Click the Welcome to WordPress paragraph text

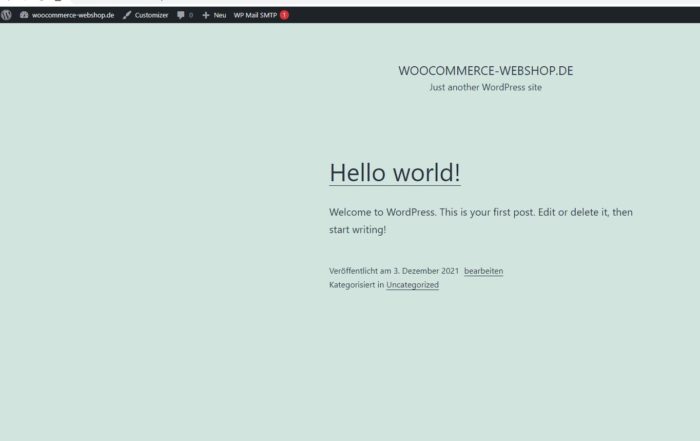(481, 221)
